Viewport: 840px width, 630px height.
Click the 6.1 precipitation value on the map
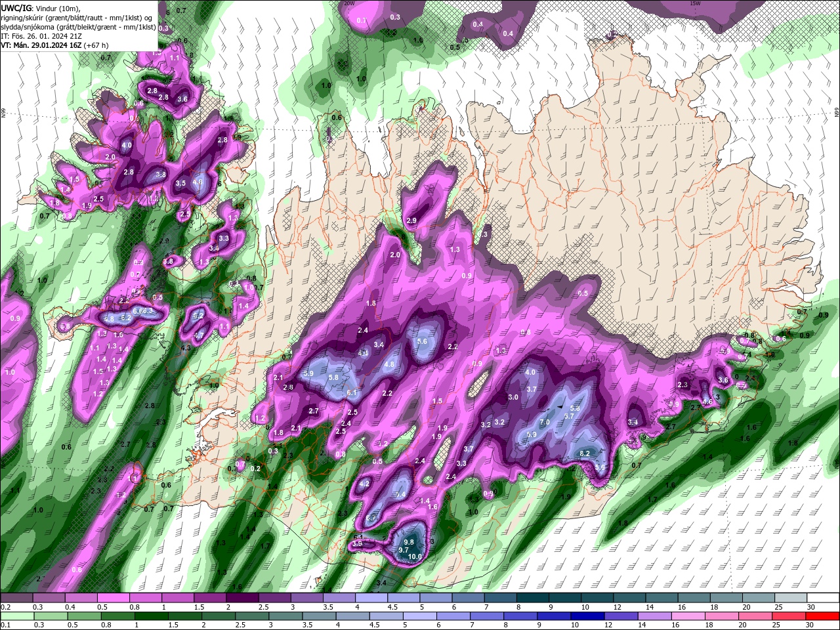(352, 392)
